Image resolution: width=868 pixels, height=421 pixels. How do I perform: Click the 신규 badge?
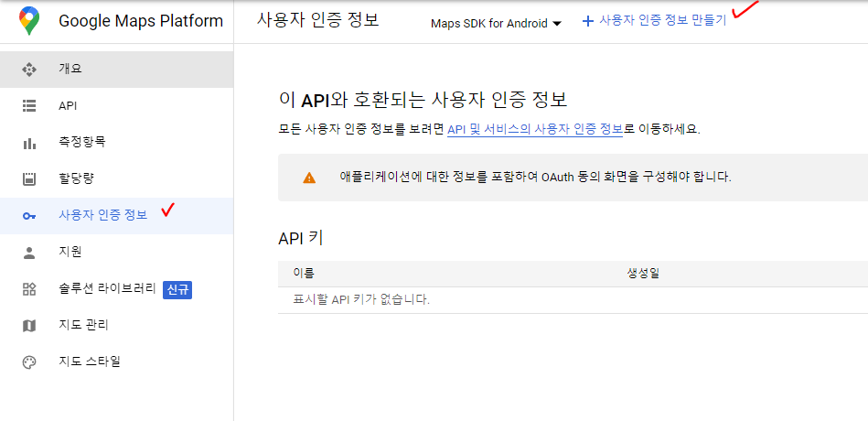tap(177, 290)
